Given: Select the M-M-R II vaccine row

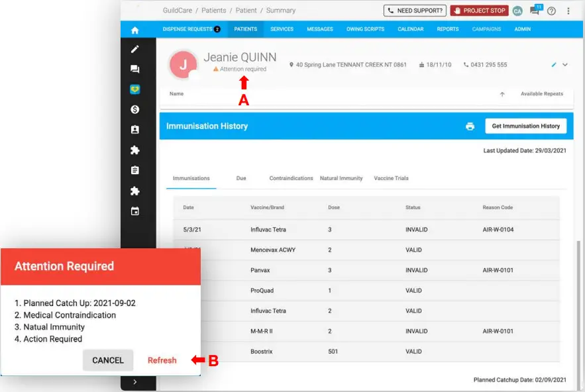Looking at the screenshot, I should tap(366, 331).
